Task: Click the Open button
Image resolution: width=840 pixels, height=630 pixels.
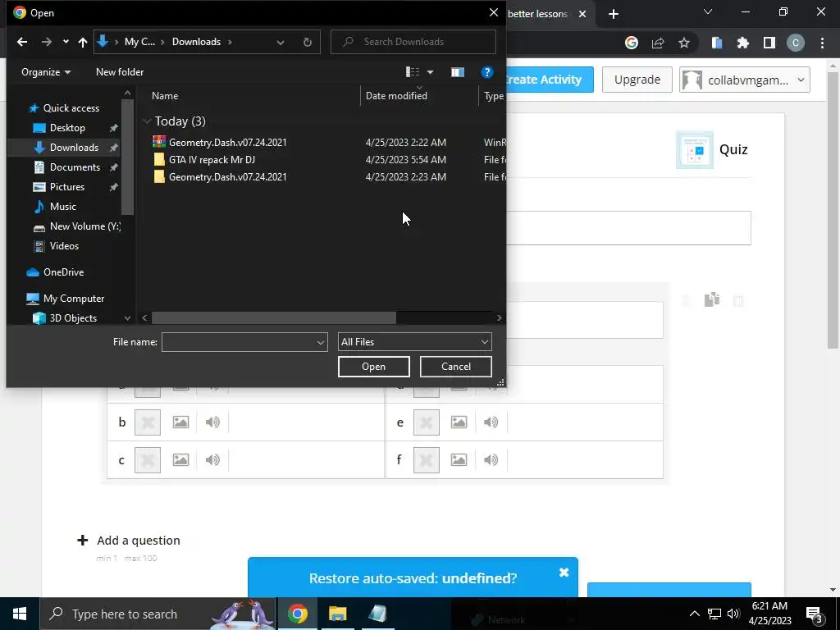Action: tap(373, 367)
